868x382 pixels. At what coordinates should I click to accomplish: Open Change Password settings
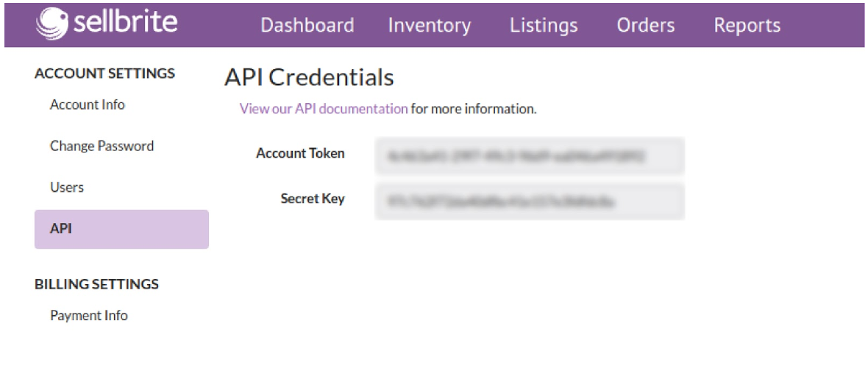tap(102, 146)
